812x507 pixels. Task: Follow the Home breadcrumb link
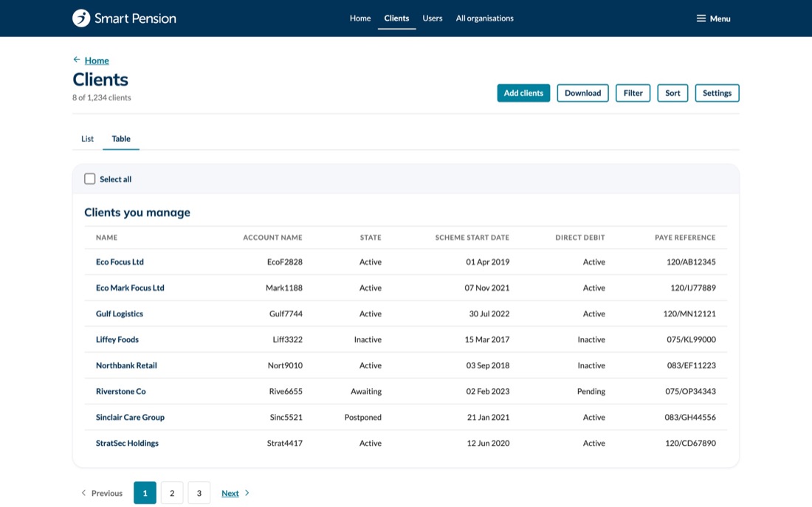tap(97, 61)
